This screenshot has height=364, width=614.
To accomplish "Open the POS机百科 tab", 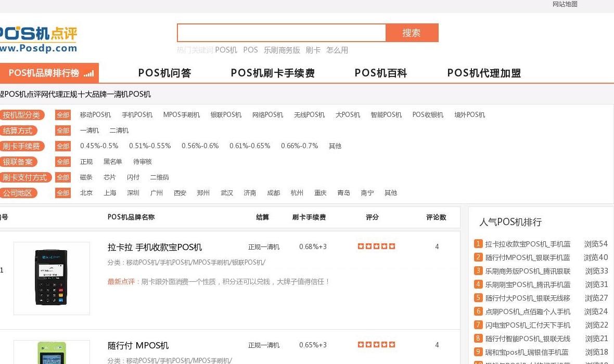I will pos(380,73).
